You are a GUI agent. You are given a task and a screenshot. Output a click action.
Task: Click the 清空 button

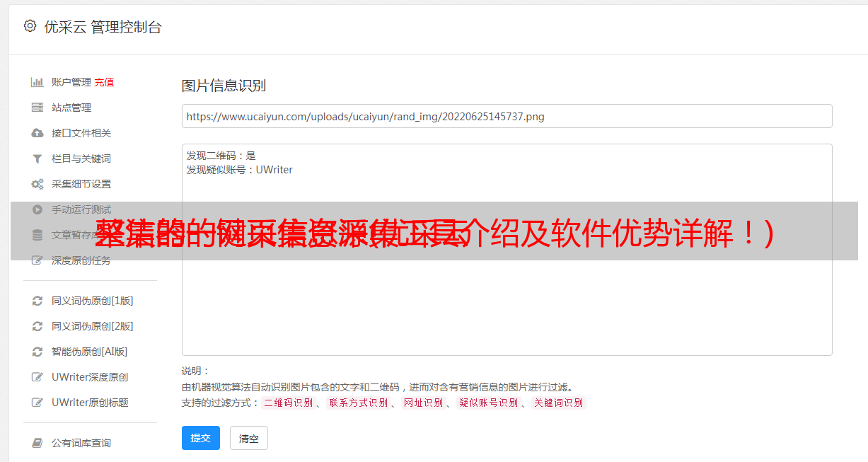(249, 438)
